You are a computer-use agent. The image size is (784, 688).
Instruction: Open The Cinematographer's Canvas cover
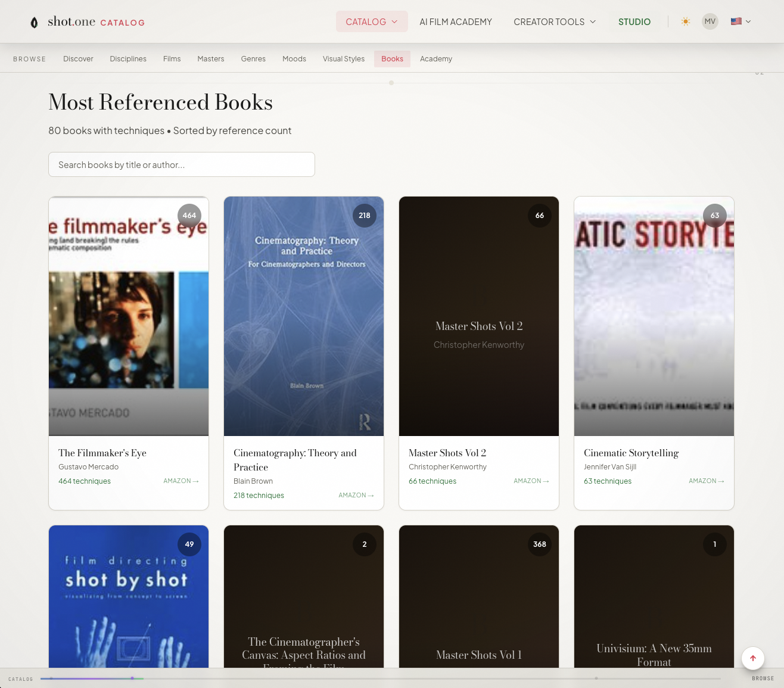304,596
